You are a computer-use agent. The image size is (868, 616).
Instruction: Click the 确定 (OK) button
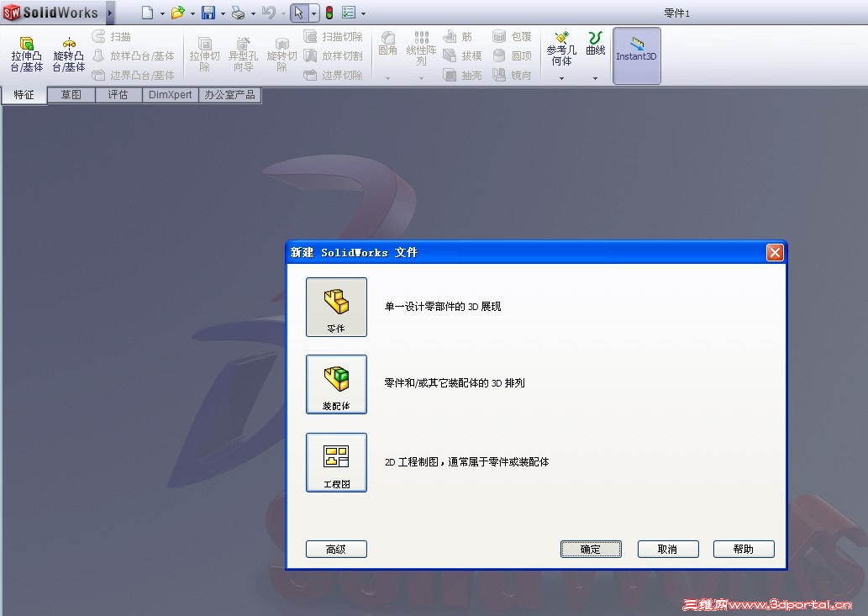(x=591, y=549)
